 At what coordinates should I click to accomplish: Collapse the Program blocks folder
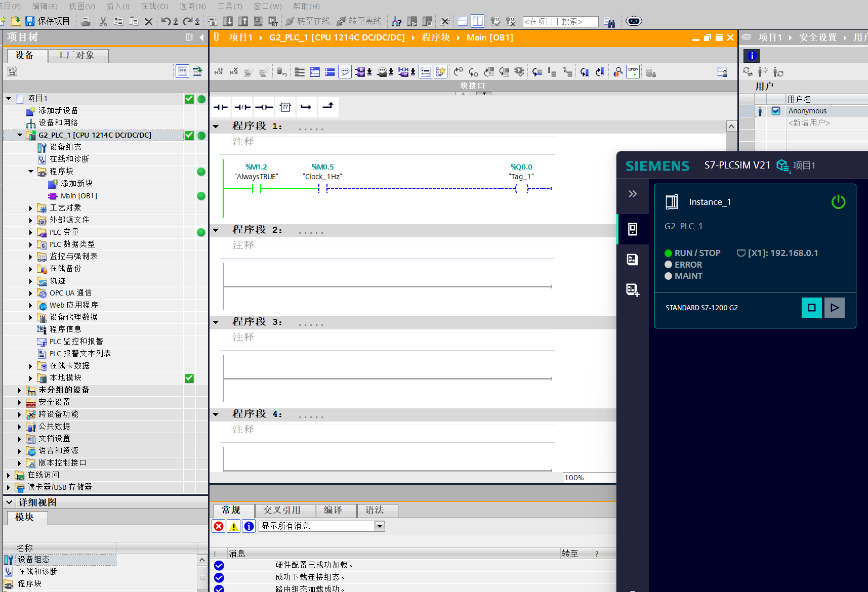click(x=31, y=172)
